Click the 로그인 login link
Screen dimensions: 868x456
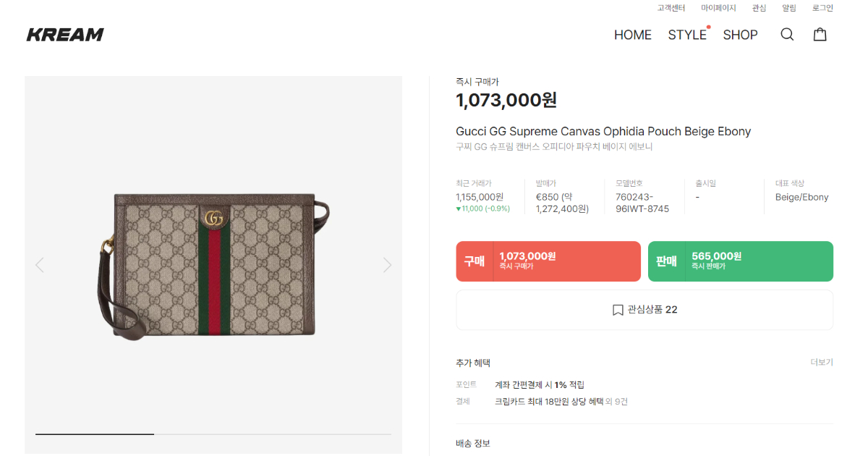pos(822,8)
